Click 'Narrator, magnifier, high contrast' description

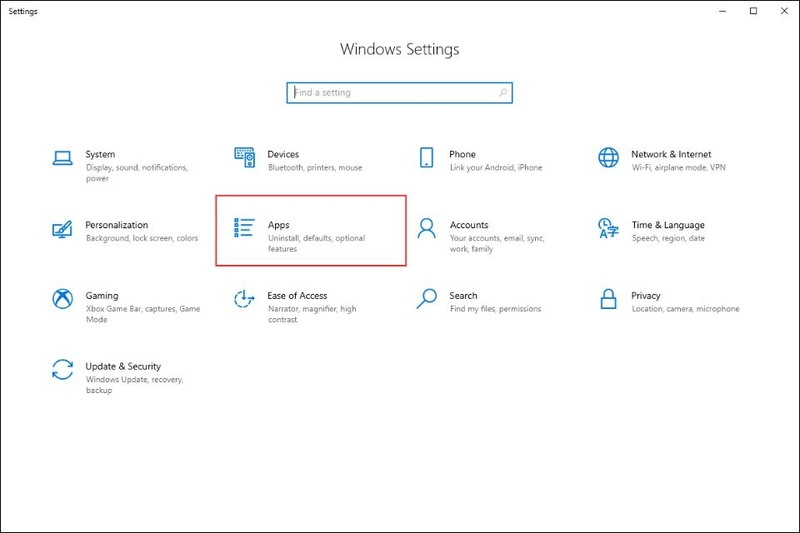(312, 314)
